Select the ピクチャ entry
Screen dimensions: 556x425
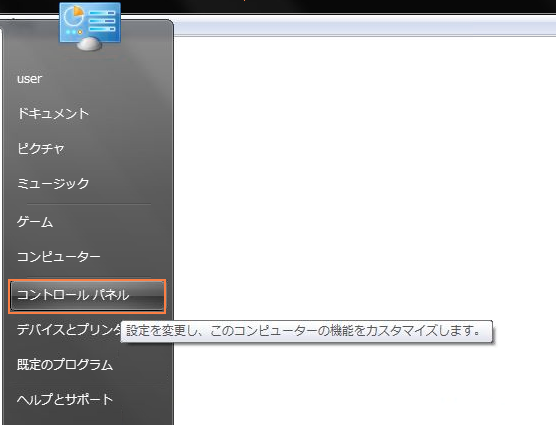tap(41, 148)
